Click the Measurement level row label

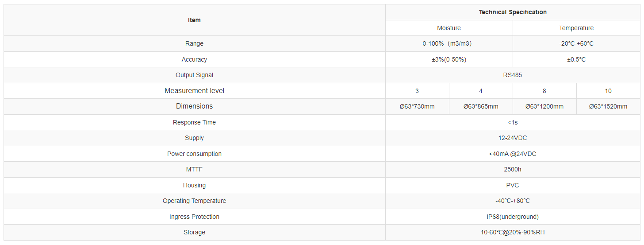pos(194,91)
